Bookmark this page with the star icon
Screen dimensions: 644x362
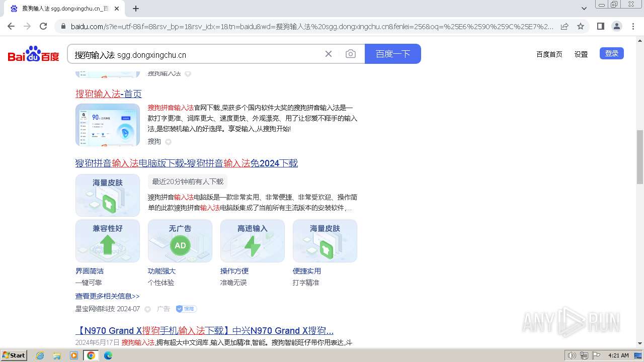[581, 26]
